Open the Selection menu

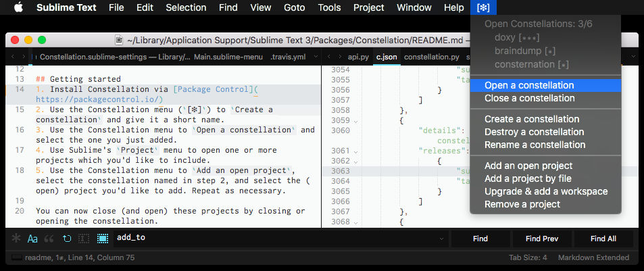(186, 7)
